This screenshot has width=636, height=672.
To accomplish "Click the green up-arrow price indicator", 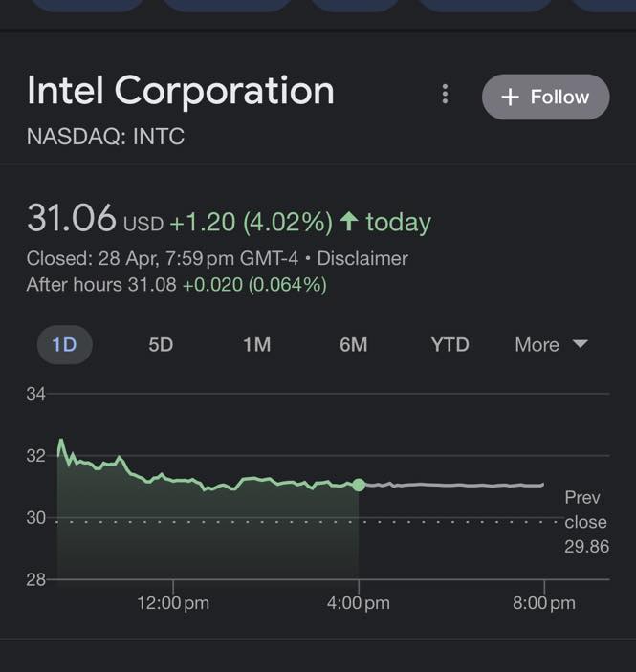I will (x=348, y=222).
